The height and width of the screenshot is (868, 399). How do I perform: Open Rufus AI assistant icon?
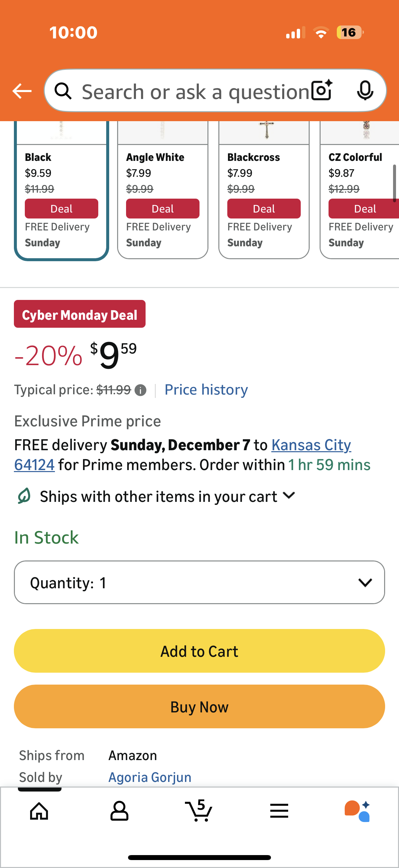click(358, 811)
